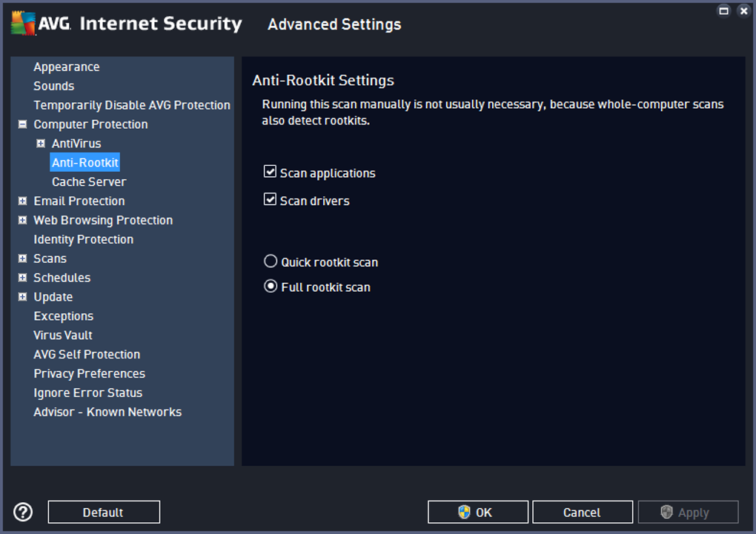Toggle the Scan applications checkbox
Screen dimensions: 756x534
click(x=270, y=173)
